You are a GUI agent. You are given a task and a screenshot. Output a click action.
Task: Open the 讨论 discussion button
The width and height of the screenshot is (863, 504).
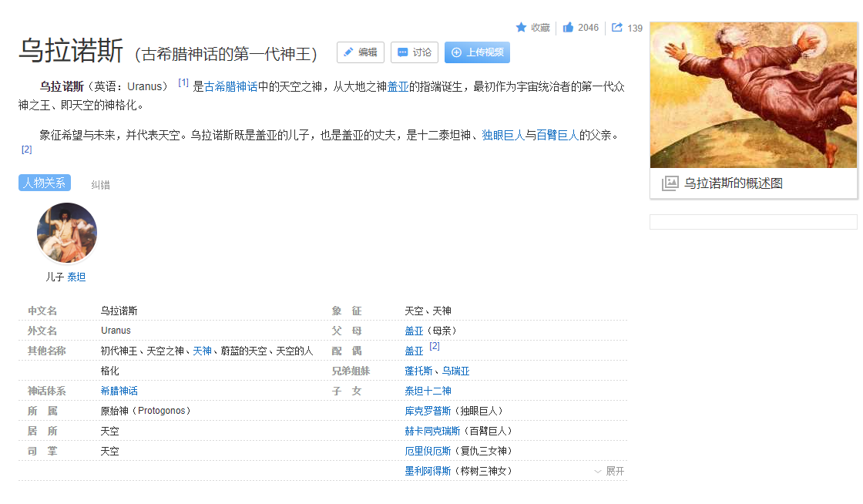[415, 52]
